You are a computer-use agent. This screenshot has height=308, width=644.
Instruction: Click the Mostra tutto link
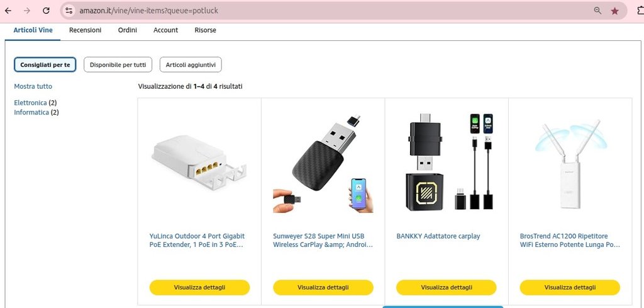(33, 86)
